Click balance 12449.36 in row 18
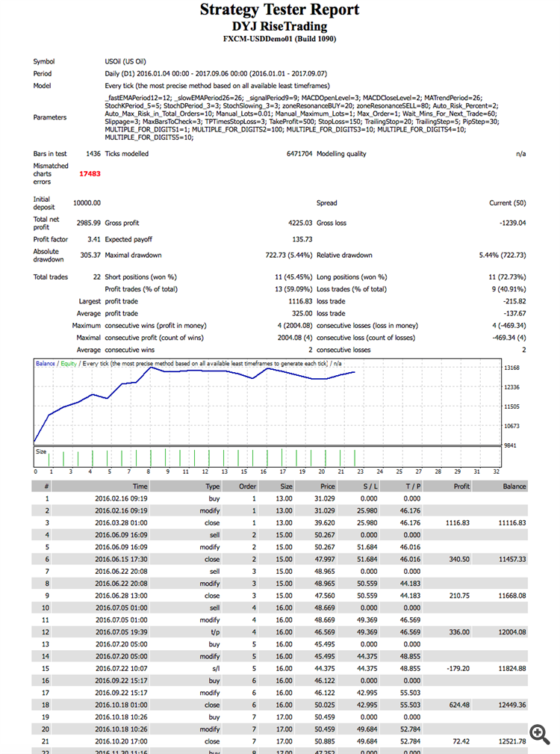The width and height of the screenshot is (560, 754). [x=512, y=705]
